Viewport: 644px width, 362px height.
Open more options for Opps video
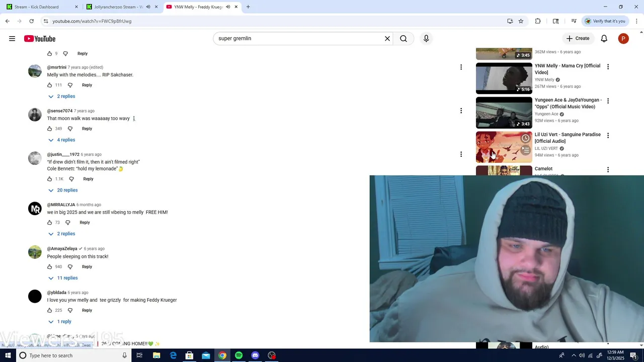pos(608,101)
